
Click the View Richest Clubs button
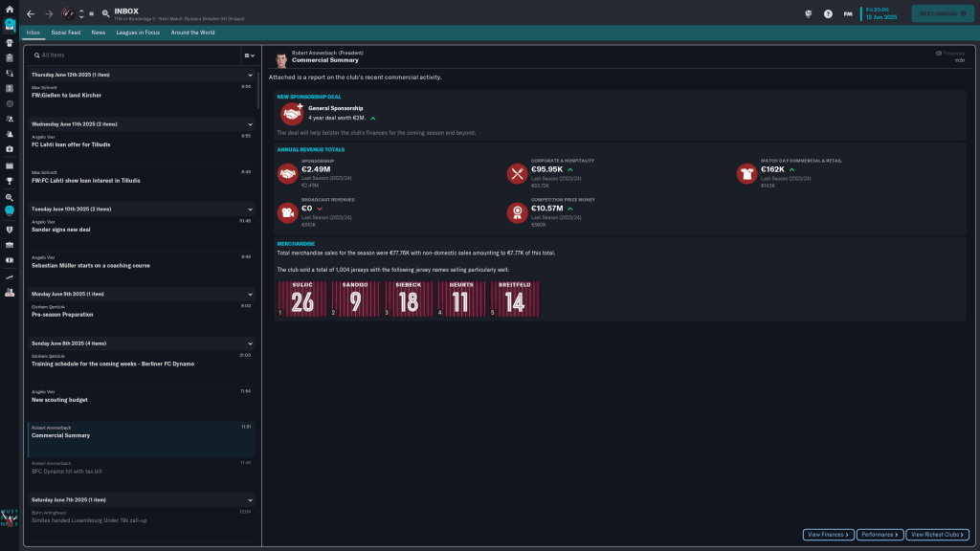click(938, 535)
